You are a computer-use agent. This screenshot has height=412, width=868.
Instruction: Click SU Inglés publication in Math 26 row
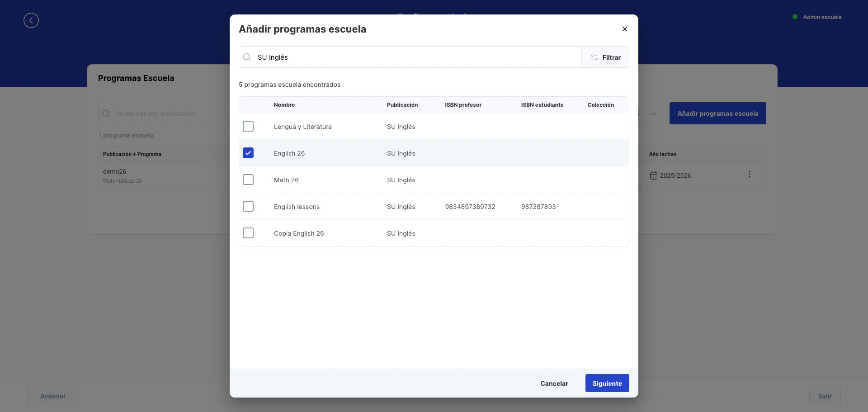click(x=401, y=180)
